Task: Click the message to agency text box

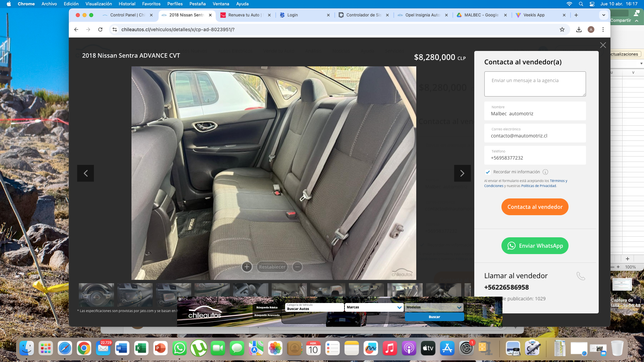Action: (x=535, y=84)
